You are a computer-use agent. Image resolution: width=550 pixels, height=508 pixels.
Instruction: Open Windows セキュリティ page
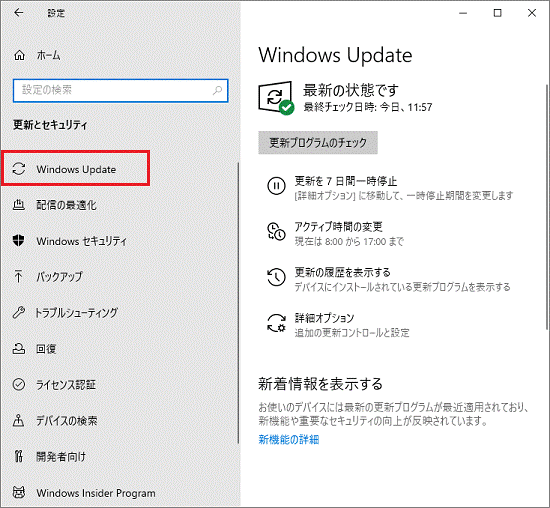pyautogui.click(x=81, y=241)
